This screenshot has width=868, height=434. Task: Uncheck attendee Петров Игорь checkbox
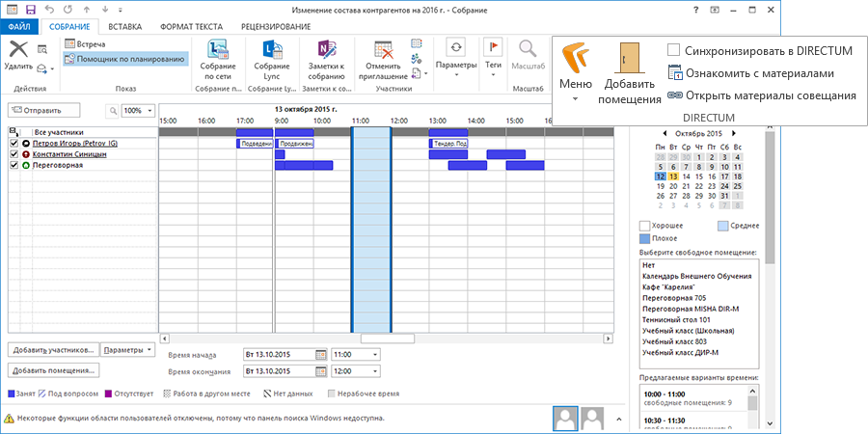click(x=14, y=143)
